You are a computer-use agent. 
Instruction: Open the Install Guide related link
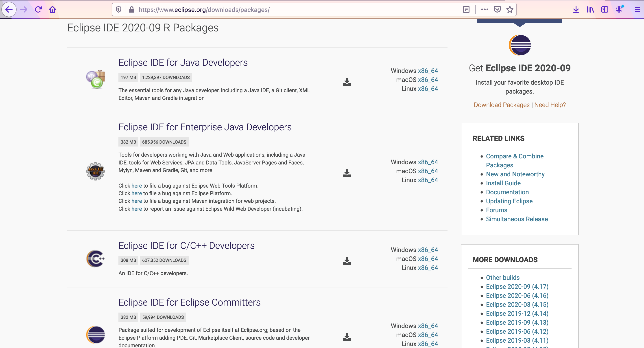pyautogui.click(x=503, y=183)
